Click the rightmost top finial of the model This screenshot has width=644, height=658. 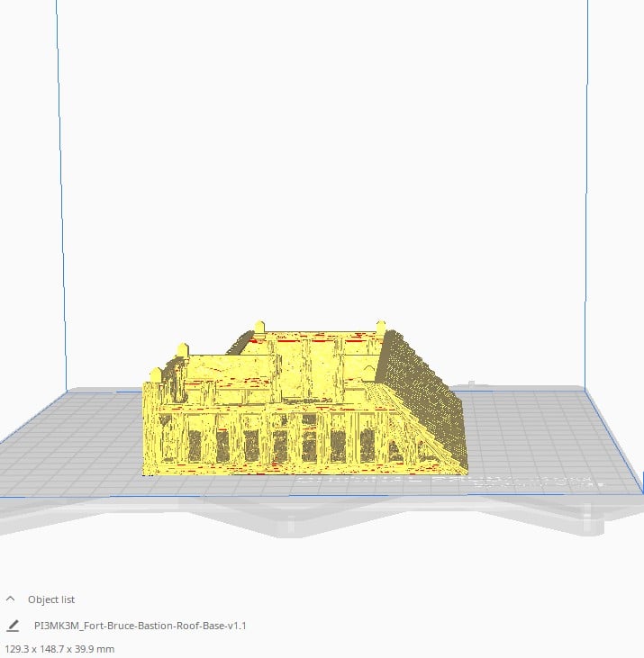(380, 325)
